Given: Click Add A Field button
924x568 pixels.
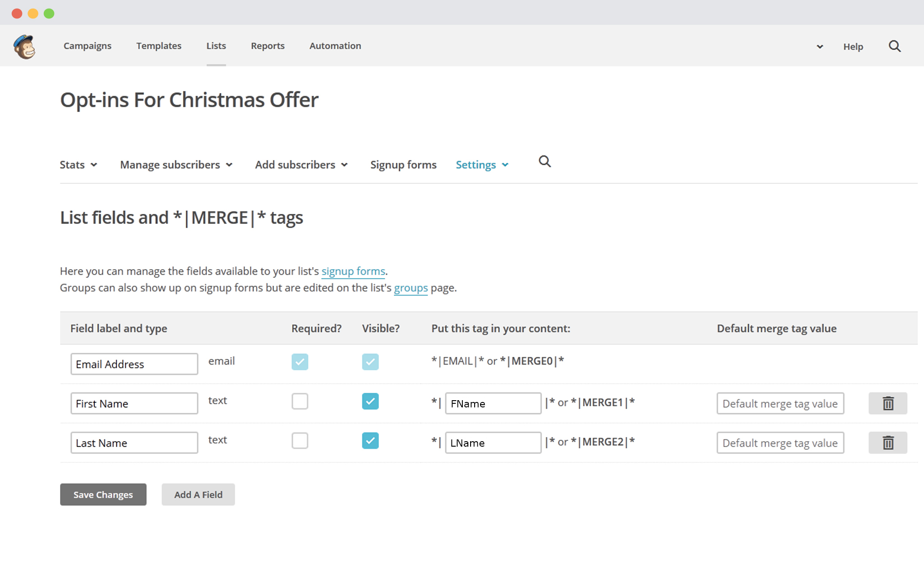Looking at the screenshot, I should [198, 494].
